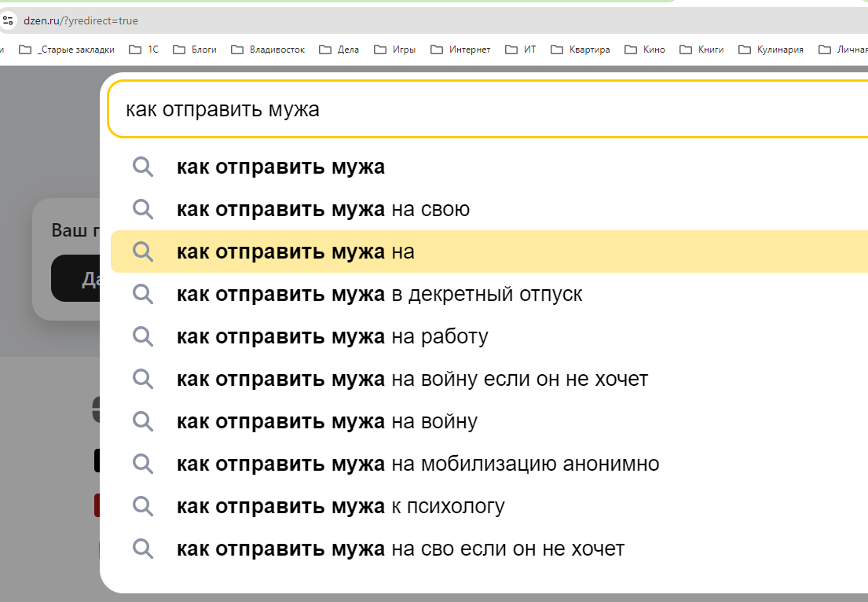Focus the search box containing 'как отправить мужа'
The height and width of the screenshot is (602, 868).
(x=471, y=109)
